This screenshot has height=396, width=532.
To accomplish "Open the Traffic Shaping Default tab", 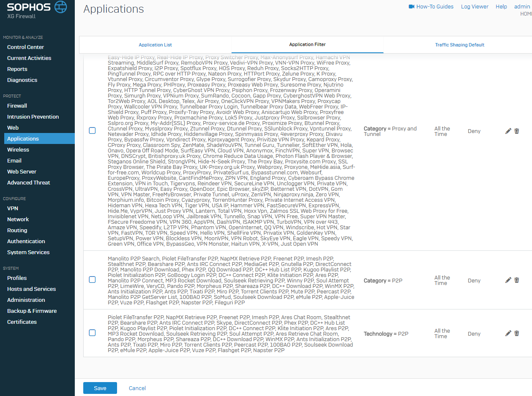I will (x=460, y=45).
